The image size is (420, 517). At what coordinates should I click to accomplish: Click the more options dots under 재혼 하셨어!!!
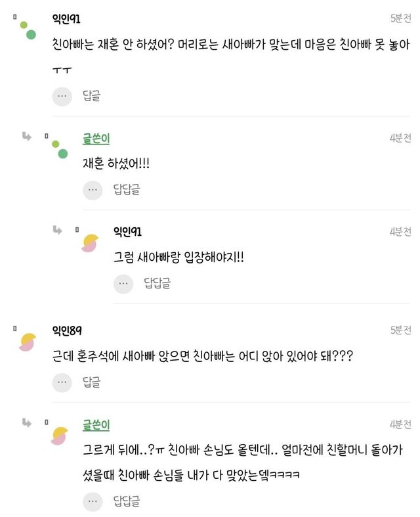[x=93, y=190]
